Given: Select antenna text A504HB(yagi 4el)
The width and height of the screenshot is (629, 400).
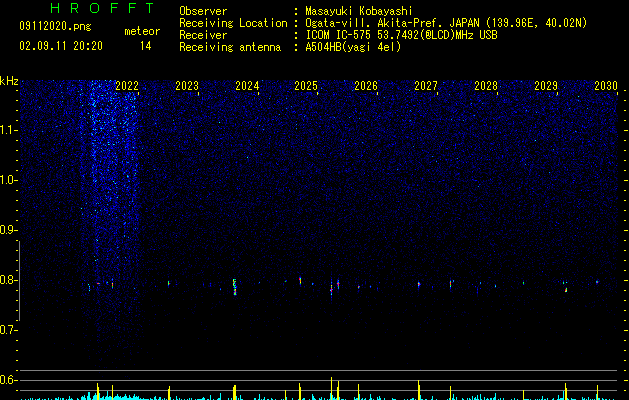Looking at the screenshot, I should point(353,47).
